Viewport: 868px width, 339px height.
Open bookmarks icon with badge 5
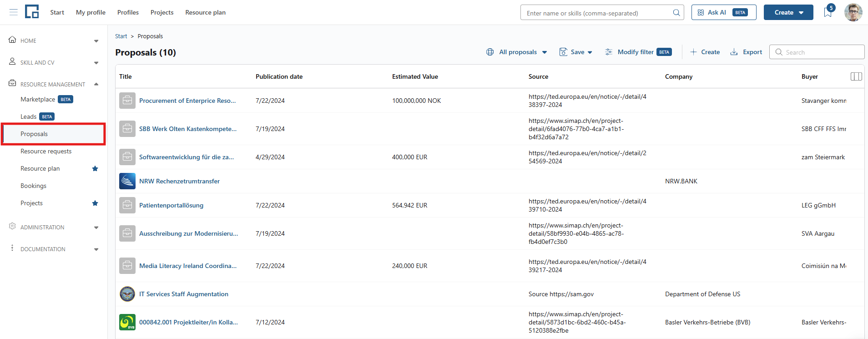[828, 12]
